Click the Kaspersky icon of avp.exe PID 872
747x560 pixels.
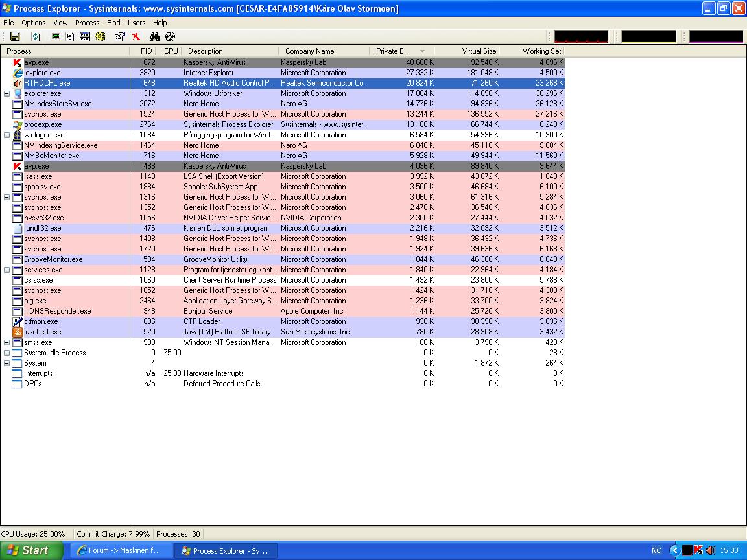(18, 62)
